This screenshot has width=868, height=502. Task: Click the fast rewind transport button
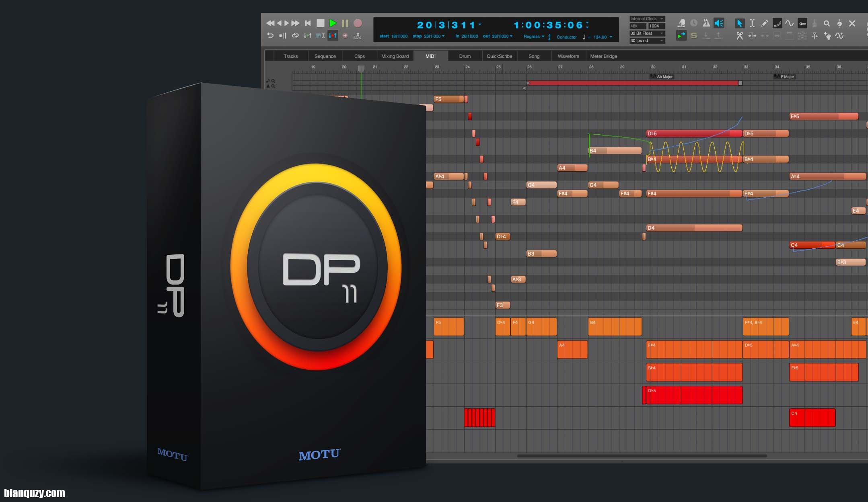click(x=270, y=23)
